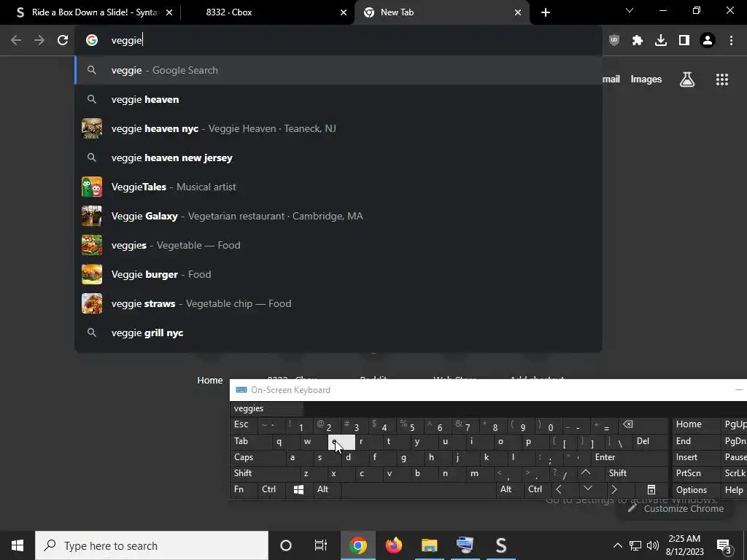
Task: Open the Windows Start menu
Action: [x=18, y=545]
